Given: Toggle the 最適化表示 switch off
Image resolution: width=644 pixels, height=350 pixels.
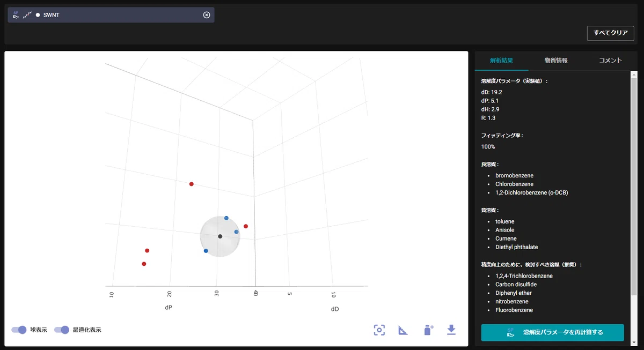Looking at the screenshot, I should tap(62, 330).
